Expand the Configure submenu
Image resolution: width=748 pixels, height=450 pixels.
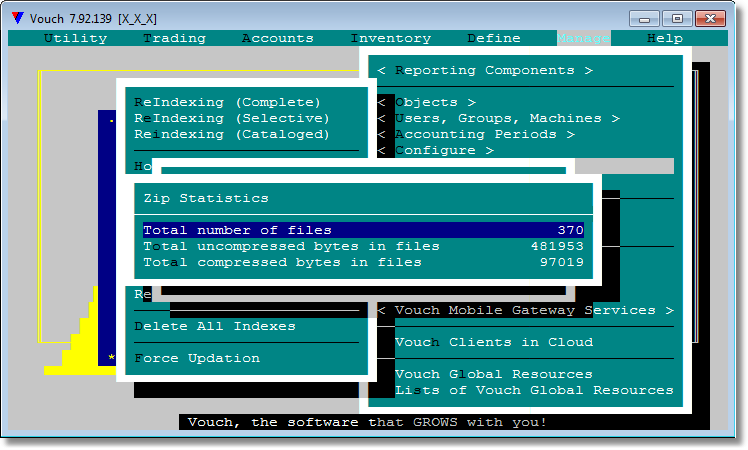point(436,150)
